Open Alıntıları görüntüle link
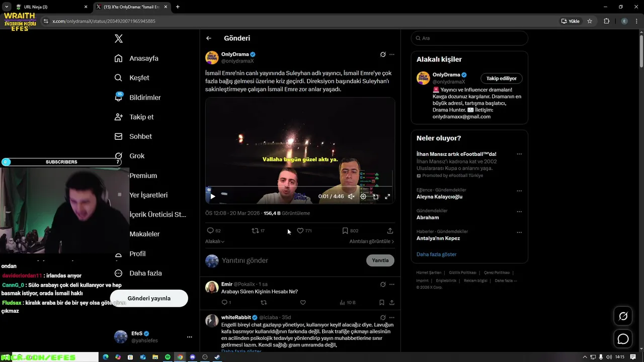 tap(372, 241)
